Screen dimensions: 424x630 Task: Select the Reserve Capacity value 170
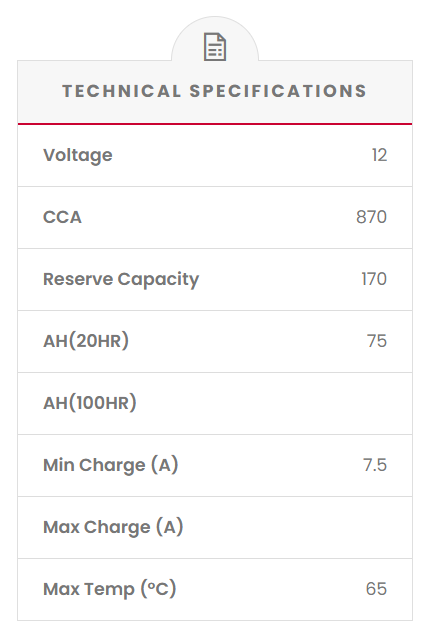tap(374, 279)
